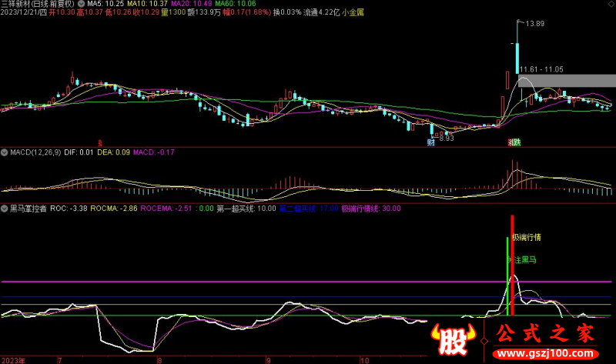
Task: Click the round icon before MACD(12,26,9)
Action: (5, 152)
